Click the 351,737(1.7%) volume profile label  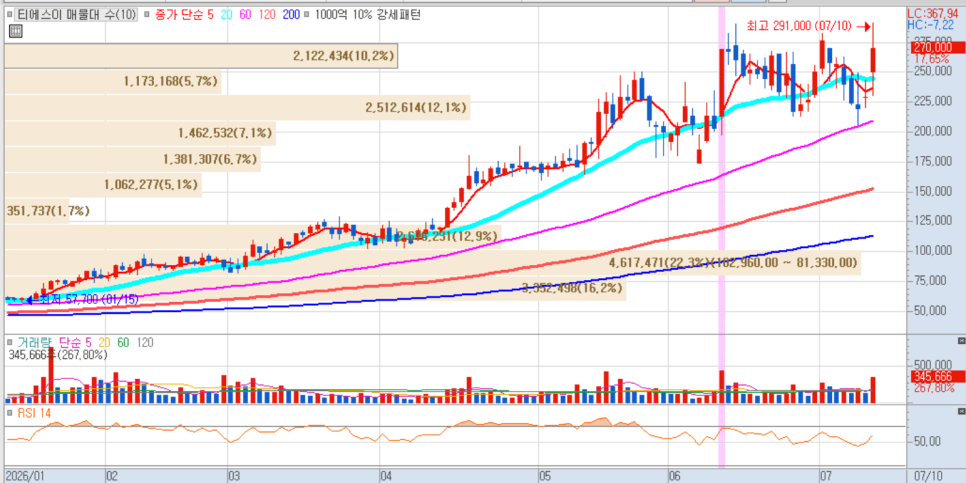(x=48, y=211)
